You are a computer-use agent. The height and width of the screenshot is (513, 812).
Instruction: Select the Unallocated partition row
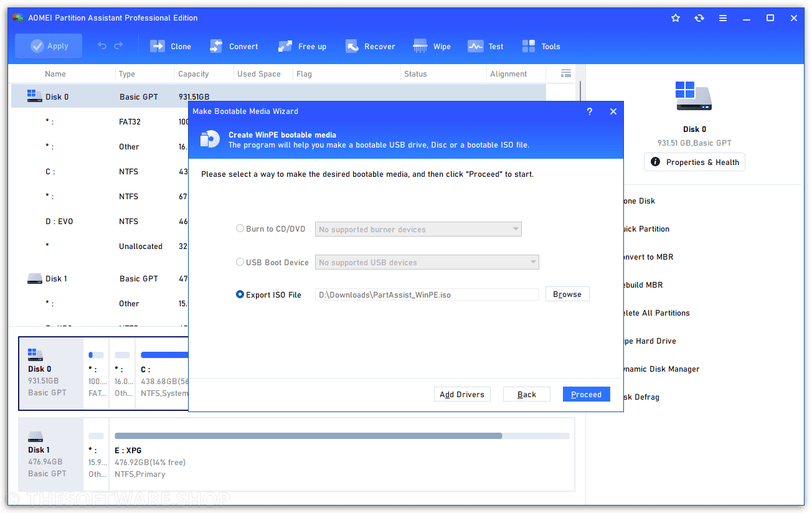point(100,246)
